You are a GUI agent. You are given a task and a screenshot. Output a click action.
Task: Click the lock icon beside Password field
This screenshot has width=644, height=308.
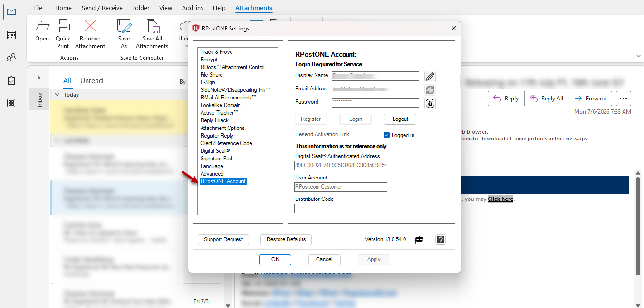(x=430, y=103)
